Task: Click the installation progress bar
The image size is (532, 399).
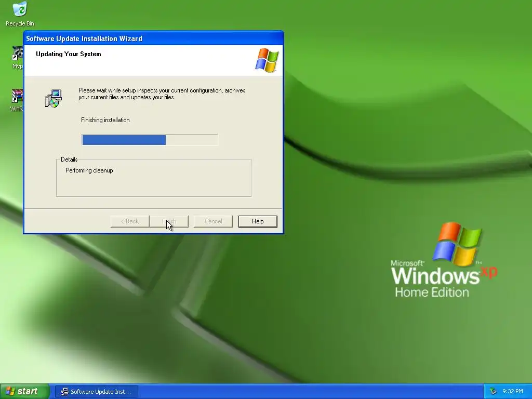Action: click(150, 140)
